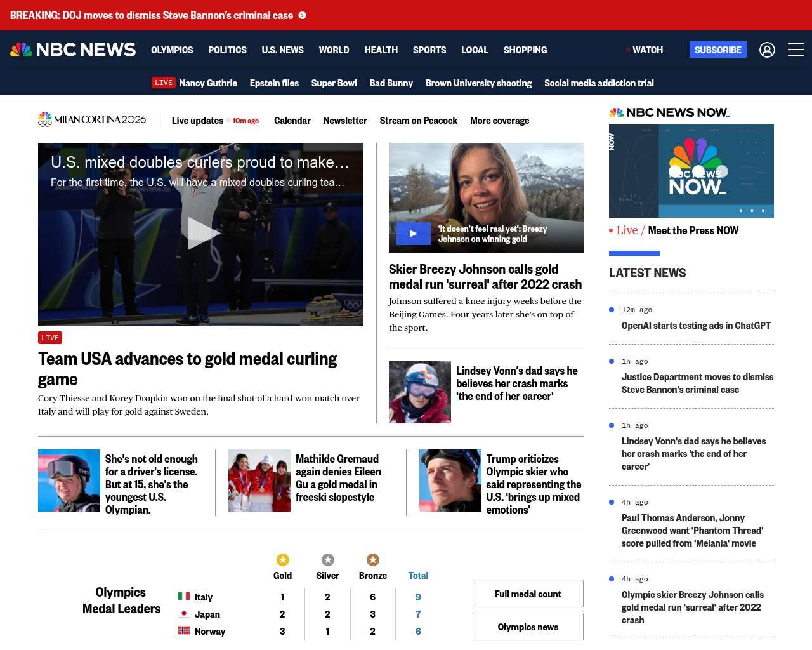Viewport: 812px width, 650px height.
Task: Open the Watch live link
Action: coord(646,50)
